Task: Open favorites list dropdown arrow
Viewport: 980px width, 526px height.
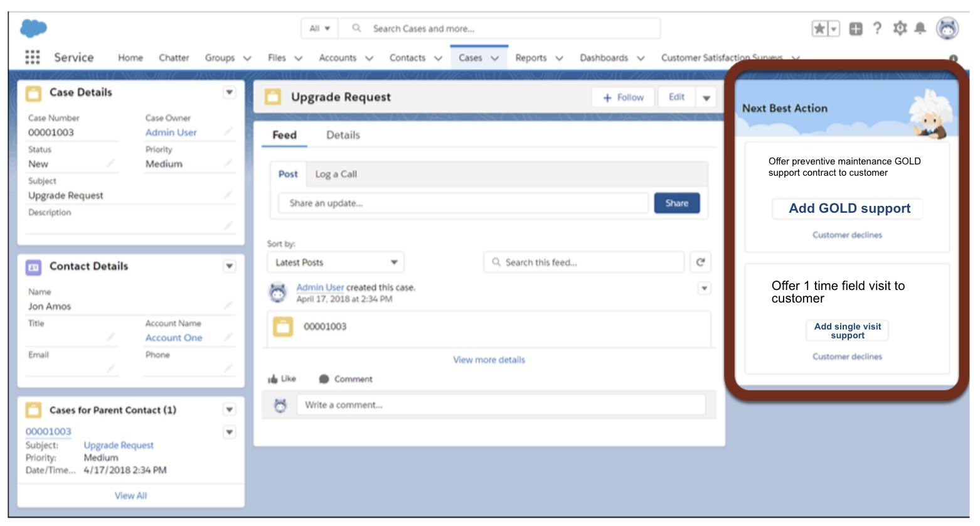Action: click(x=834, y=28)
